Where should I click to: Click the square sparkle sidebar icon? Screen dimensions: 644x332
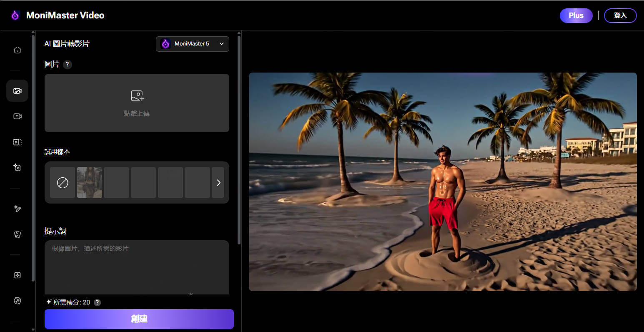click(18, 275)
